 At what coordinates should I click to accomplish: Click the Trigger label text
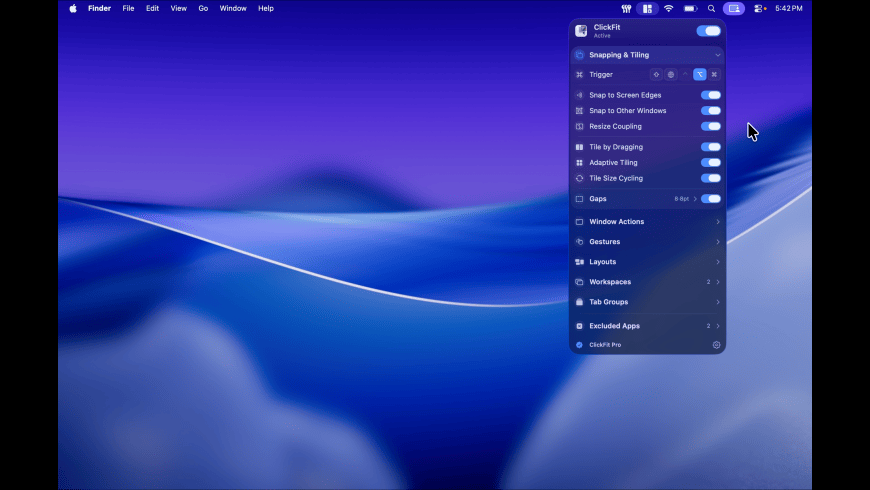pyautogui.click(x=601, y=74)
